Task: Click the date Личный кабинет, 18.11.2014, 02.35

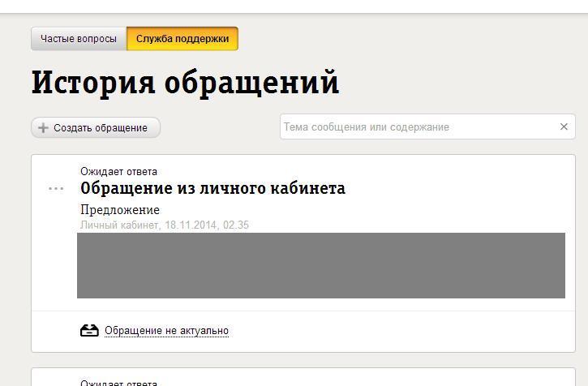Action: click(x=165, y=225)
